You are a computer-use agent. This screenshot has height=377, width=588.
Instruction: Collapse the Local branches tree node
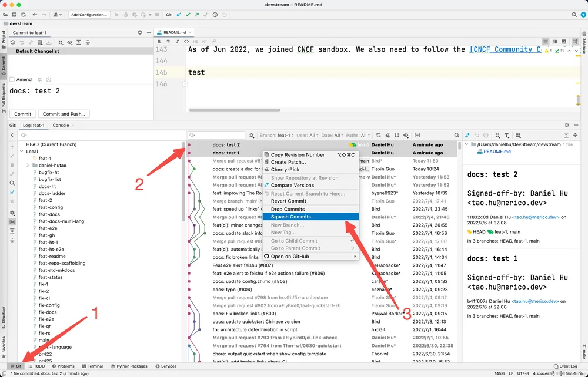22,152
